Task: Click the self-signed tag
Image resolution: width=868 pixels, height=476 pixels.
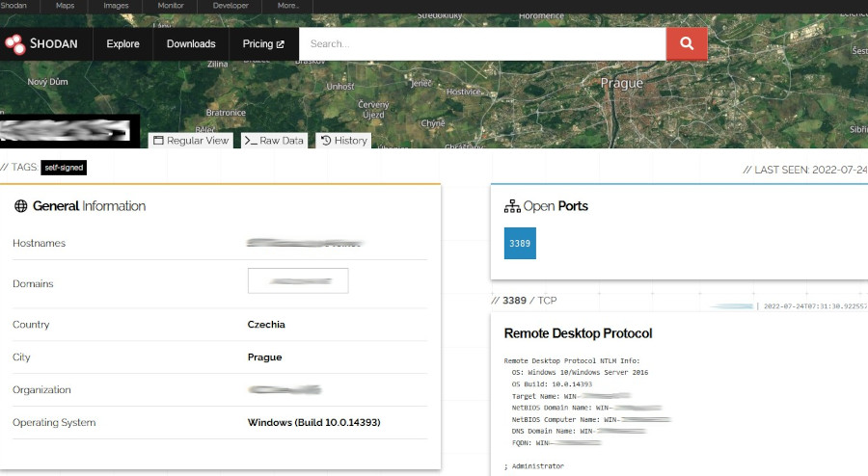Action: pos(64,168)
